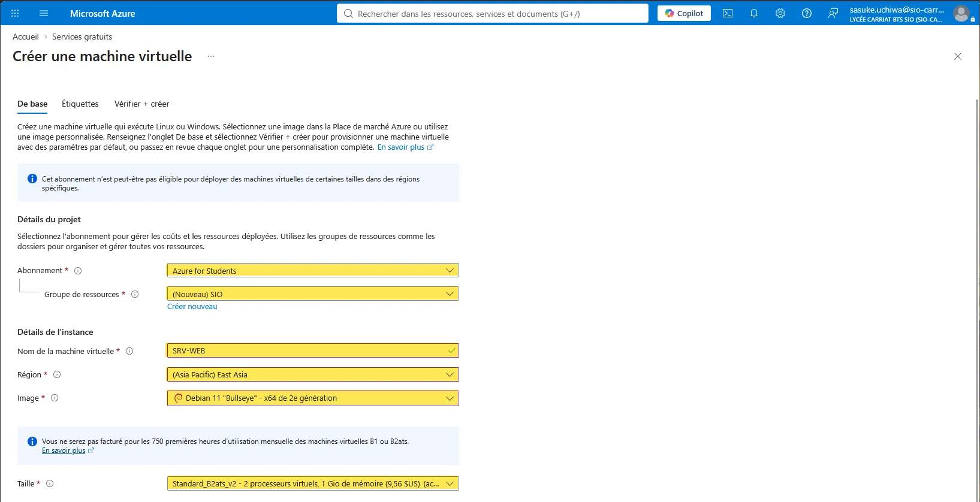The height and width of the screenshot is (502, 980).
Task: Open the Région dropdown
Action: point(313,374)
